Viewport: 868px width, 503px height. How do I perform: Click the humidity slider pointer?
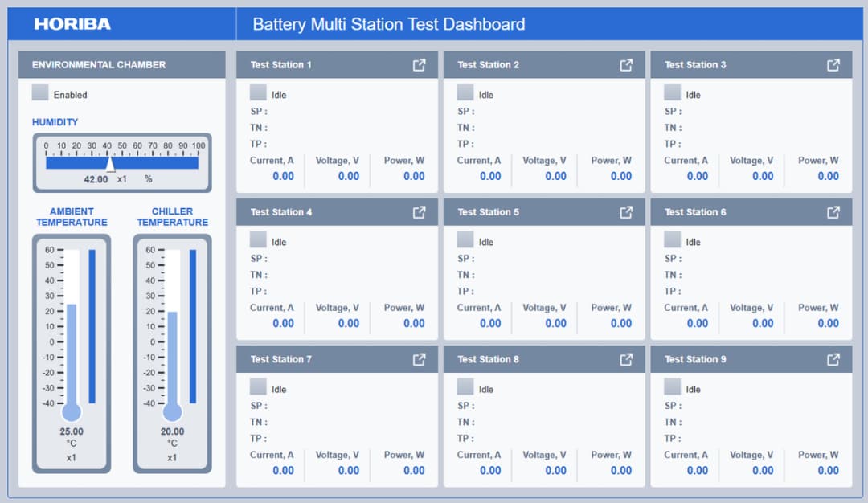pyautogui.click(x=110, y=165)
